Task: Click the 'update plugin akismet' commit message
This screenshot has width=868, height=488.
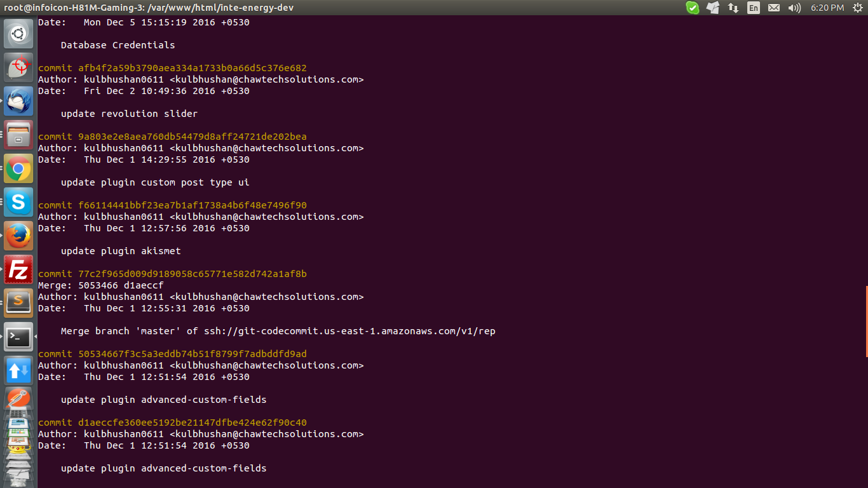Action: [121, 251]
